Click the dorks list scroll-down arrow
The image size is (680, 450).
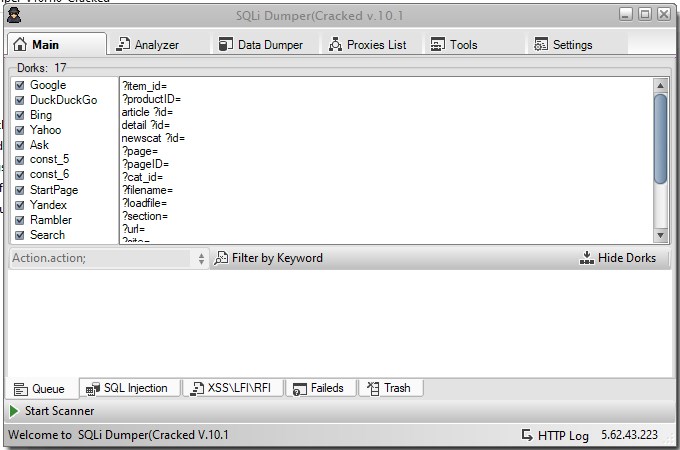coord(660,235)
